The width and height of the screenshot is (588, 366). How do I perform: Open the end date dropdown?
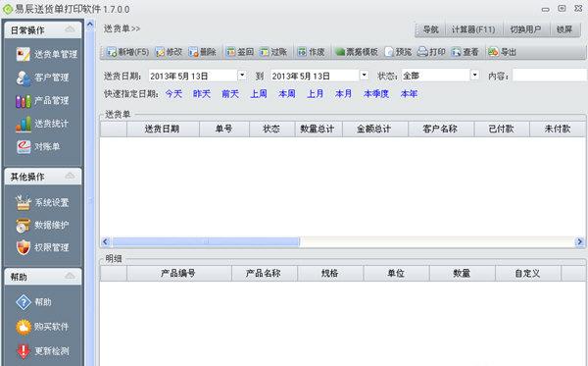[364, 76]
